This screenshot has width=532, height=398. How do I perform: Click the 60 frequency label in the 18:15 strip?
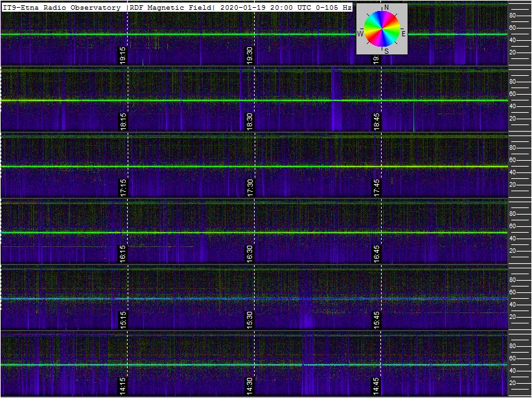[x=513, y=94]
